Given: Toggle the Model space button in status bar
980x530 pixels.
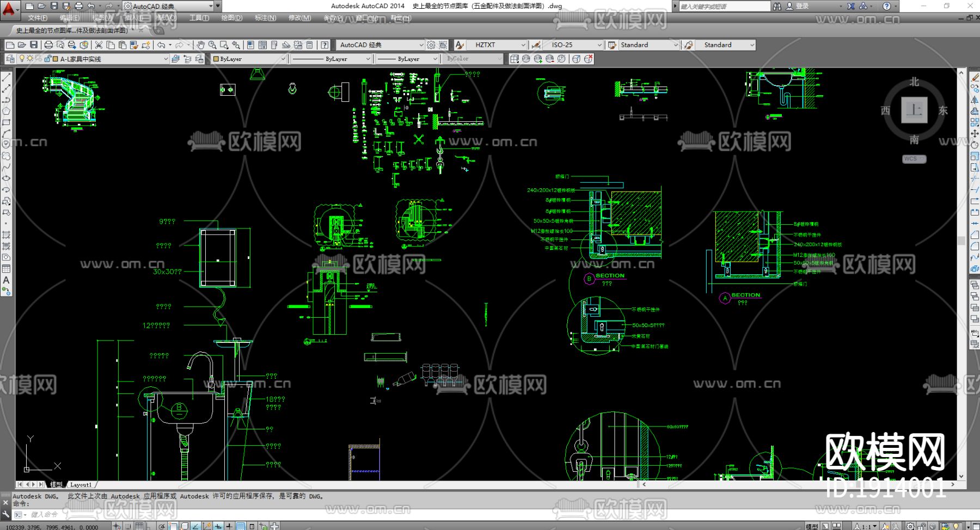Looking at the screenshot, I should point(811,526).
